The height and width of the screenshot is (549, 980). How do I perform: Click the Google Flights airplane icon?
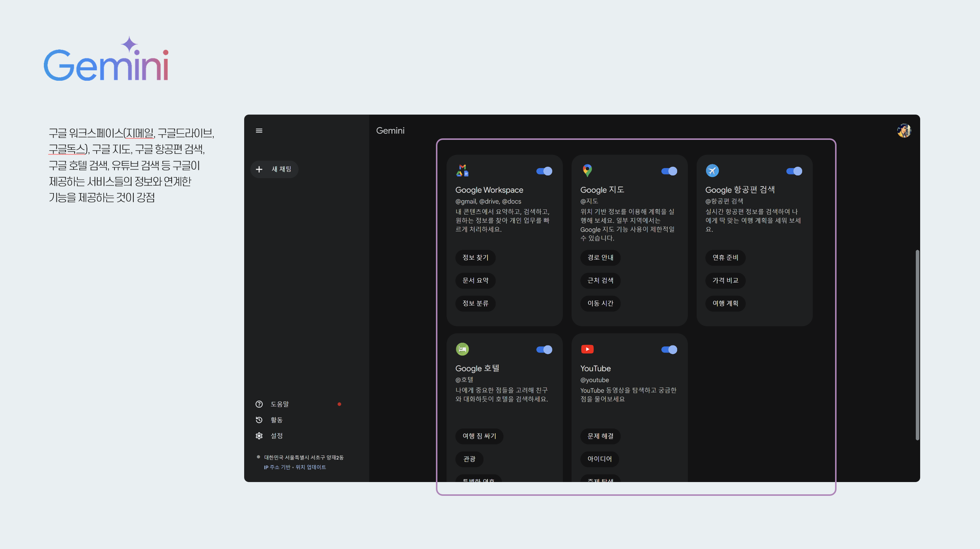pyautogui.click(x=712, y=171)
